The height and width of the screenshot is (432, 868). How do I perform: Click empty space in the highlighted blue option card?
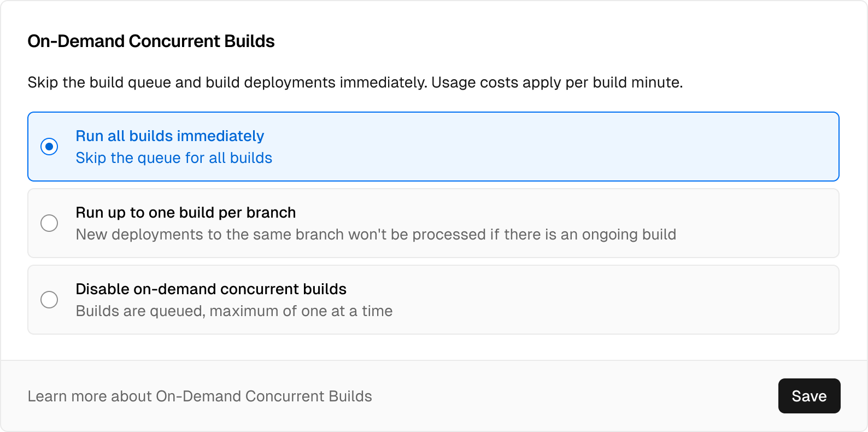[x=547, y=147]
